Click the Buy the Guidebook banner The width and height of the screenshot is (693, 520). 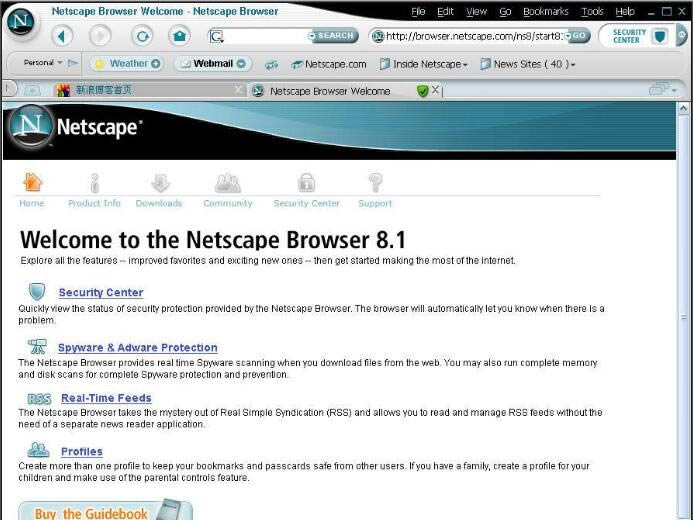pyautogui.click(x=105, y=510)
